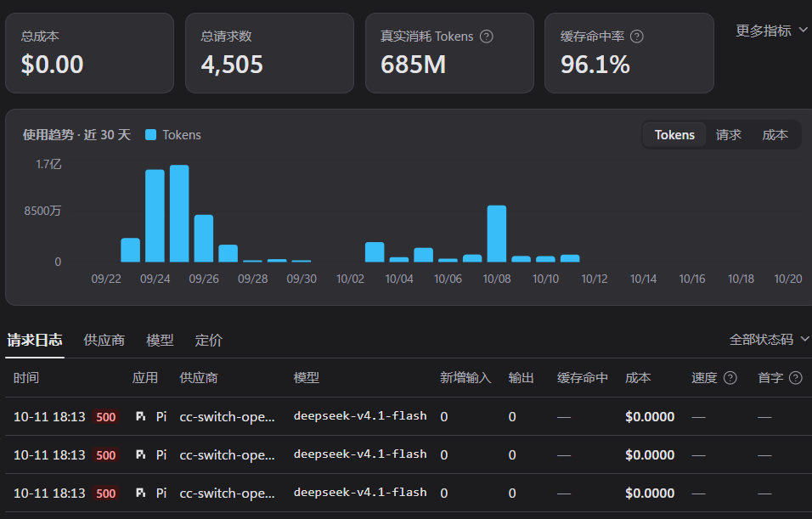Click the 10/20 date label on chart axis
The width and height of the screenshot is (812, 519).
tap(787, 279)
